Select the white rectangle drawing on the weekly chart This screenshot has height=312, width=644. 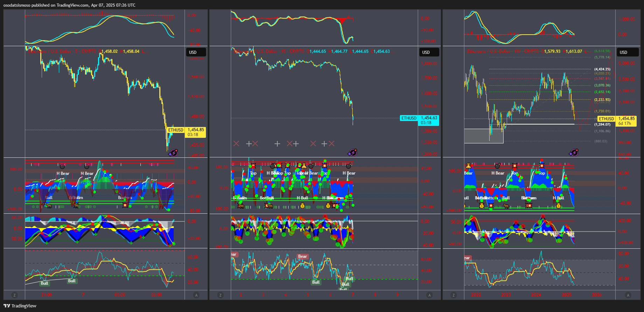tap(484, 136)
